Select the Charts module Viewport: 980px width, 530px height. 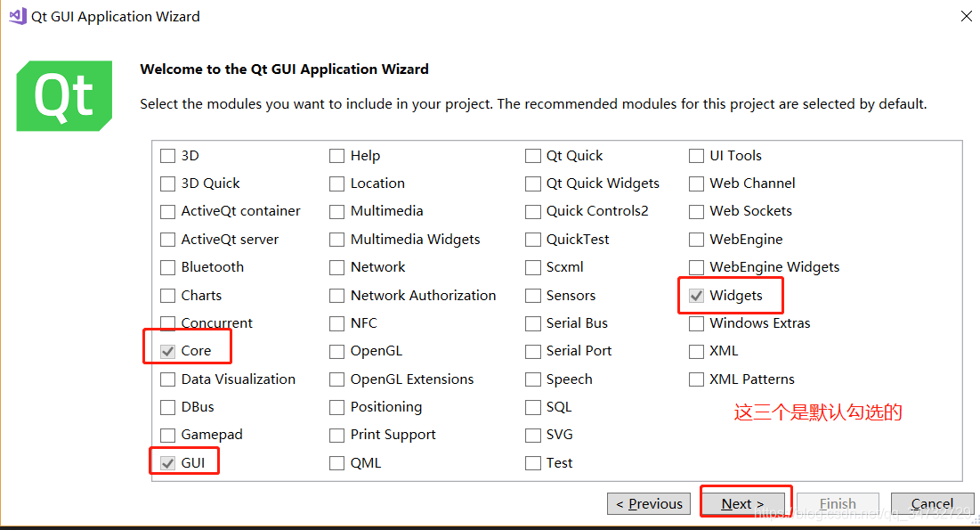[167, 296]
